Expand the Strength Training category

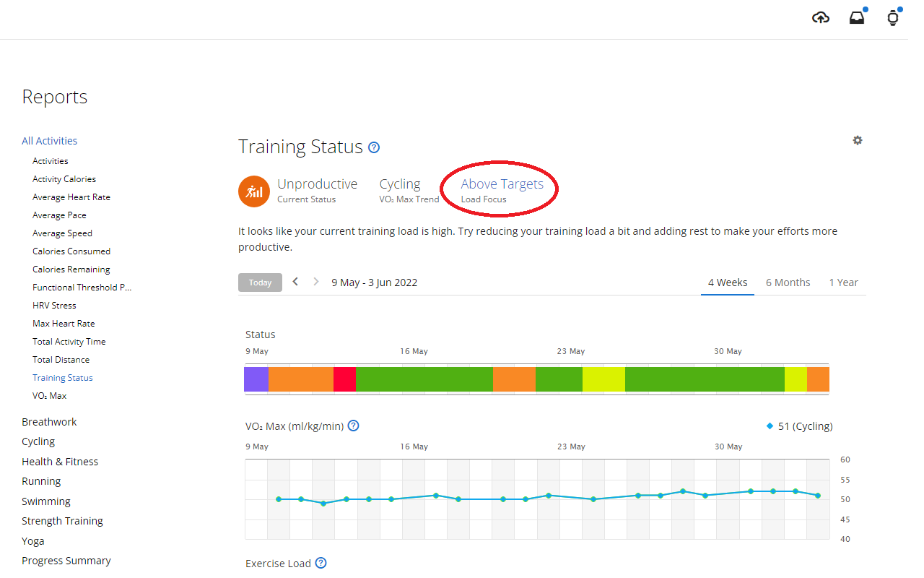coord(62,521)
